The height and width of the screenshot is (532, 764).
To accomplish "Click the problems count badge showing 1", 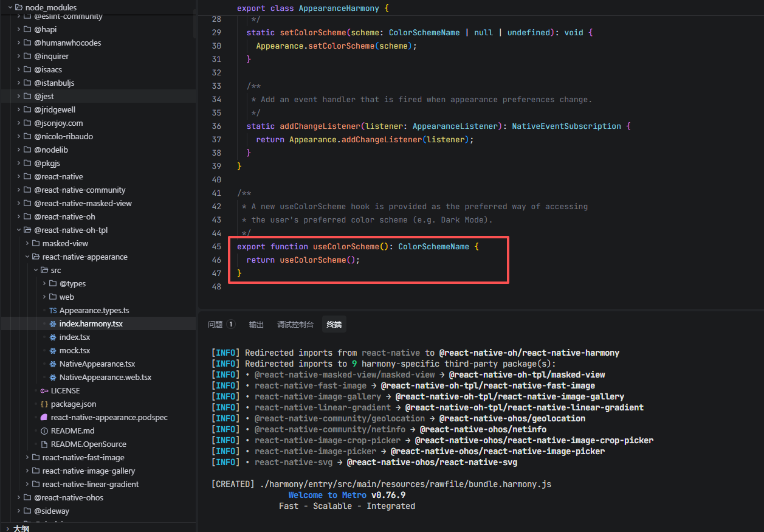I will click(231, 325).
